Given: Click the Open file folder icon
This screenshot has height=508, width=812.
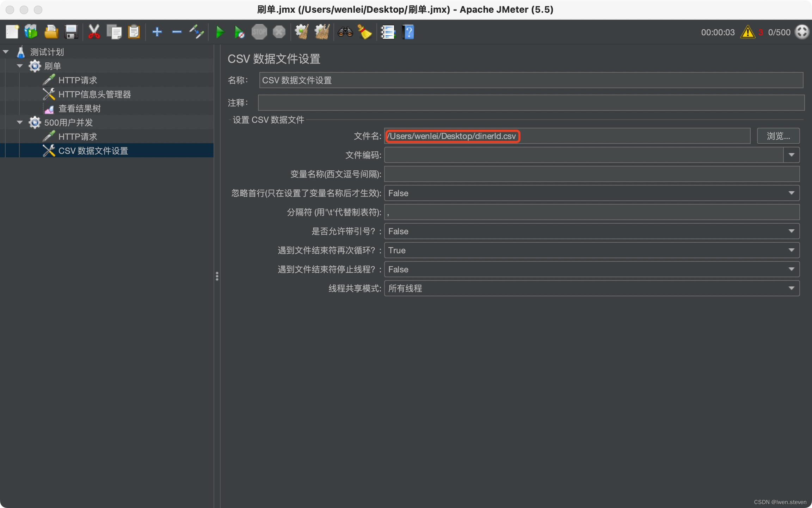Looking at the screenshot, I should tap(51, 32).
